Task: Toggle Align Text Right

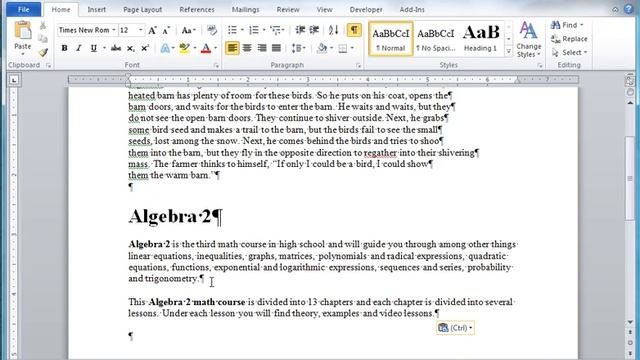Action: click(262, 48)
